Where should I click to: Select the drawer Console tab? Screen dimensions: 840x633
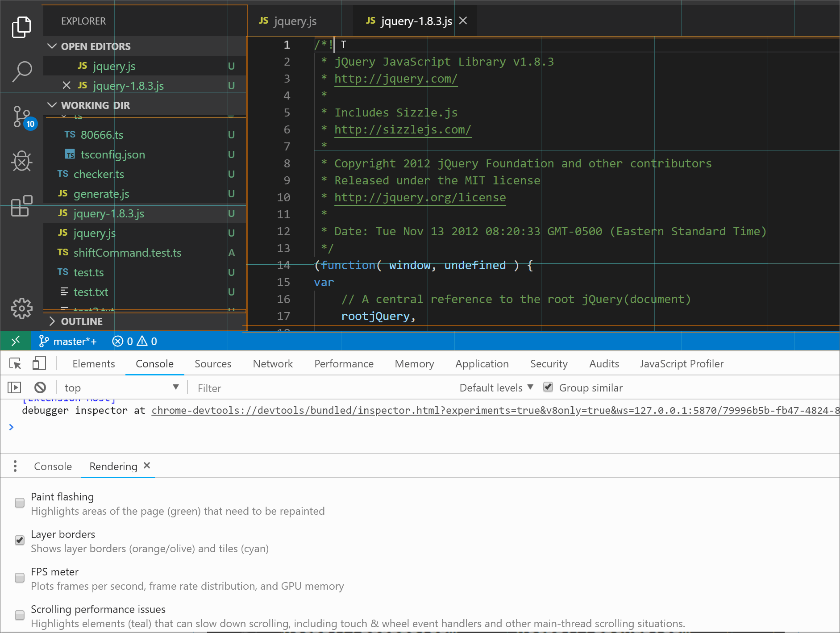tap(53, 466)
